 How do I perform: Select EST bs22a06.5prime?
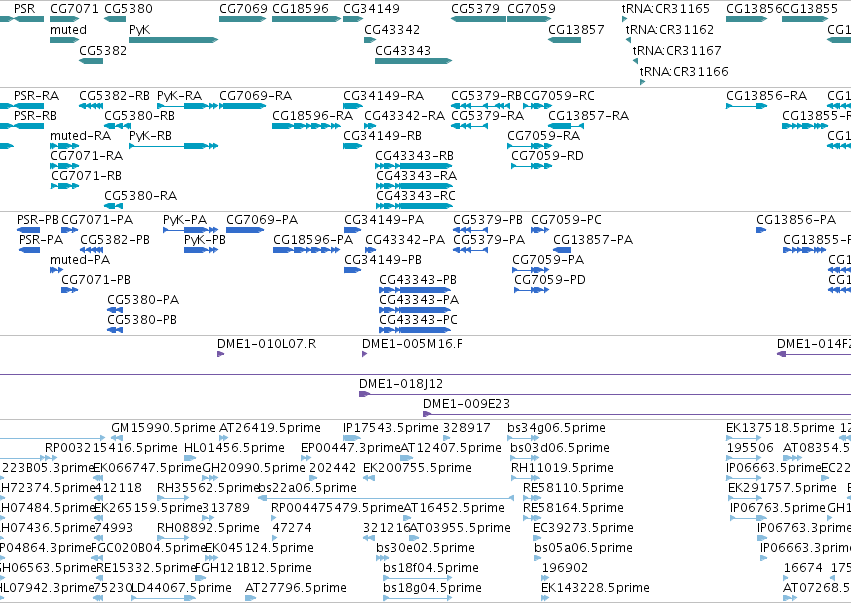click(x=386, y=499)
